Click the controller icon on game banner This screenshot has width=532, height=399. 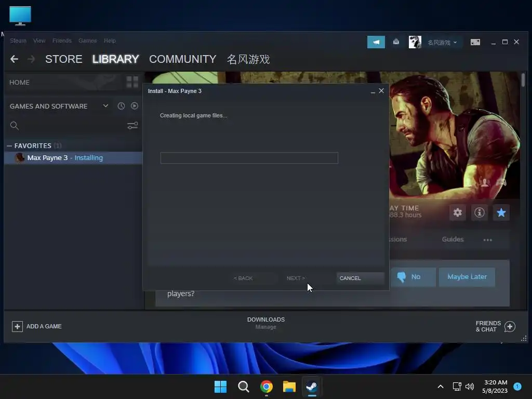(501, 182)
